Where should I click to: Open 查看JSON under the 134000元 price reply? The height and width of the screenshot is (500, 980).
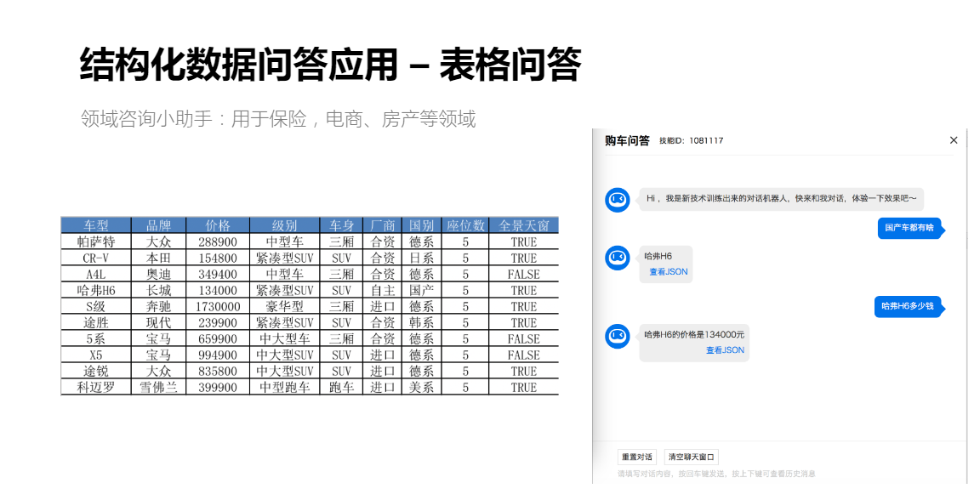[x=725, y=350]
